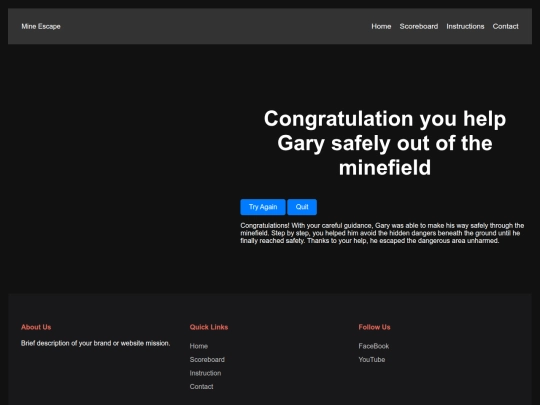Visit the footer Instruction link
Screen dimensions: 540x405
(205, 373)
